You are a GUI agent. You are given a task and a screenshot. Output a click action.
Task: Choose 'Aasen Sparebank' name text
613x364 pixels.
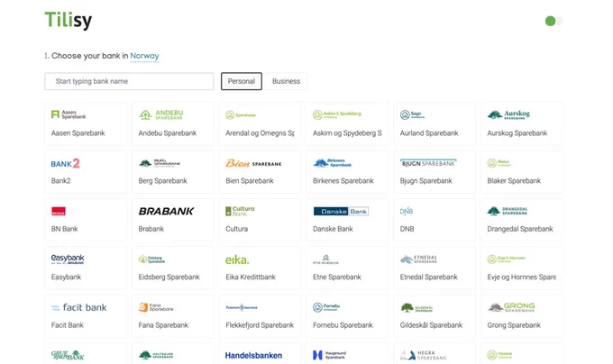click(x=78, y=133)
